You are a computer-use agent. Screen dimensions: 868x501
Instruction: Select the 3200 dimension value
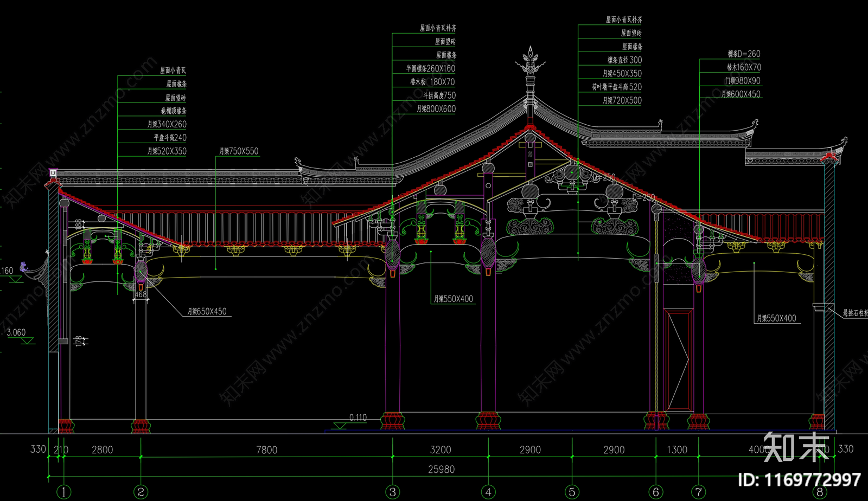point(441,449)
